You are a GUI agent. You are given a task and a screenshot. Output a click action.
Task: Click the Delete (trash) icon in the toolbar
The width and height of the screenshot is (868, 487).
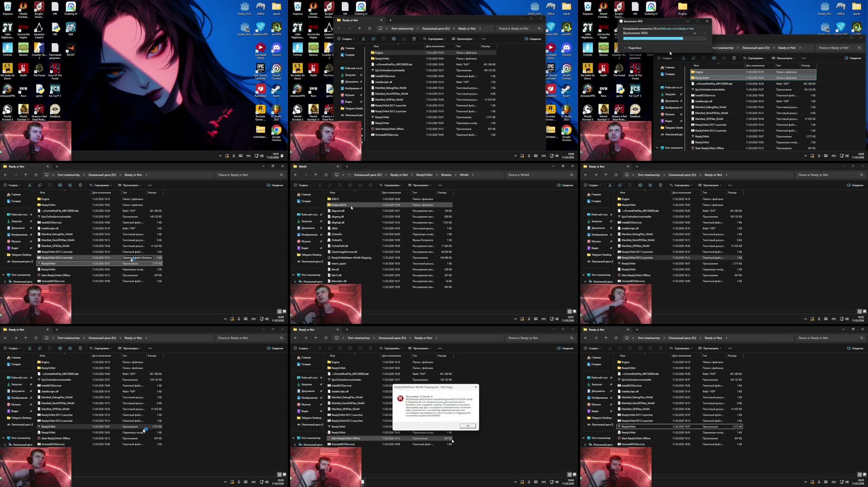pyautogui.click(x=414, y=39)
